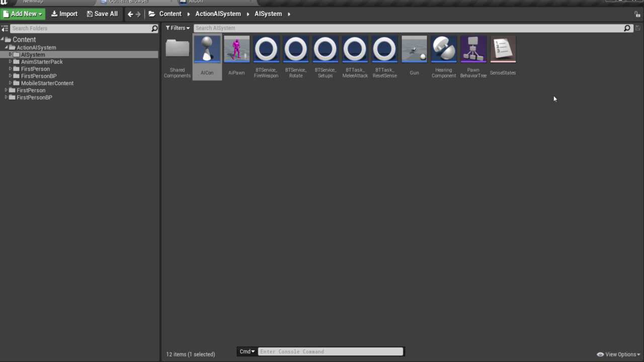Expand the breadcrumb arrow after ActionAISystem
This screenshot has width=644, height=362.
tap(248, 14)
